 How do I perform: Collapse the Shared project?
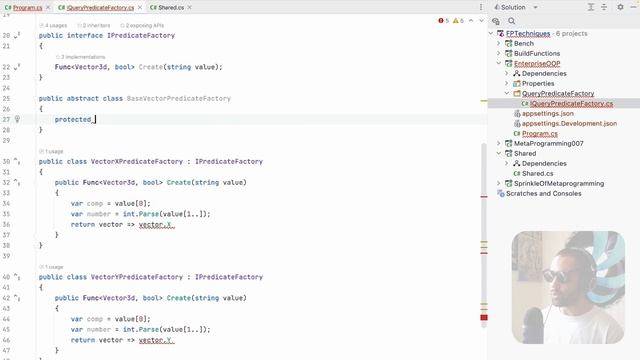(x=499, y=153)
